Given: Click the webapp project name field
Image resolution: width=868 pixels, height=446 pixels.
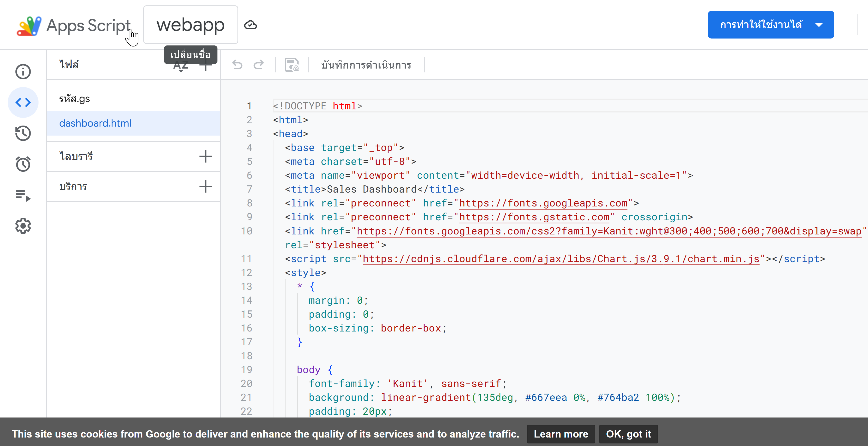Looking at the screenshot, I should pyautogui.click(x=190, y=25).
